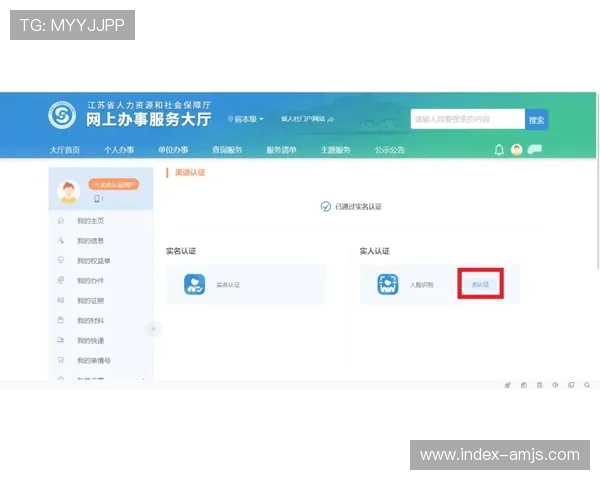
Task: Go to 大厅首页 nav tab
Action: point(65,150)
